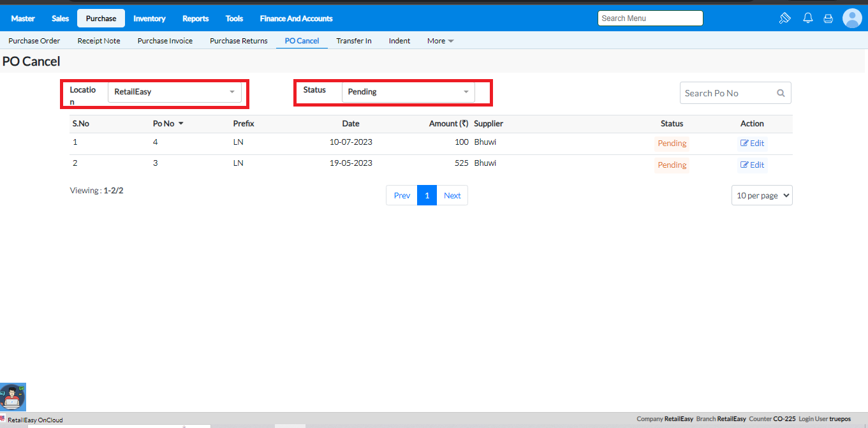Click the RetailEasy OnCloud logo icon
This screenshot has width=868, height=428.
[x=3, y=419]
